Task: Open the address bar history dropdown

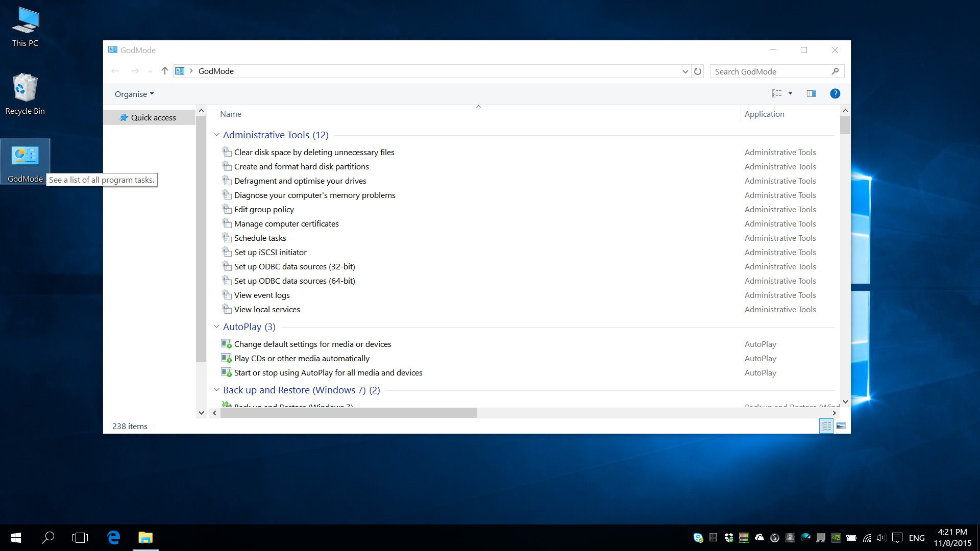Action: [x=685, y=71]
